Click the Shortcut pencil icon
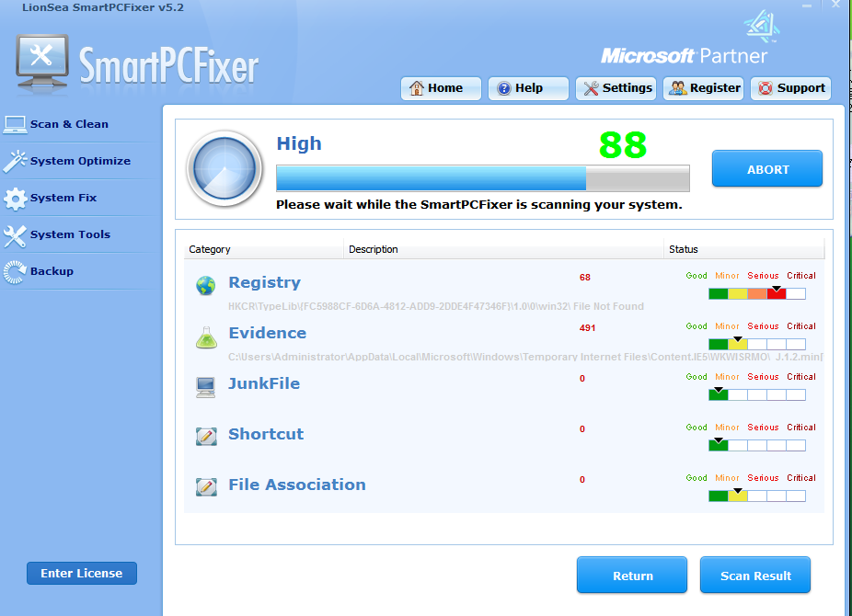852x616 pixels. [206, 436]
